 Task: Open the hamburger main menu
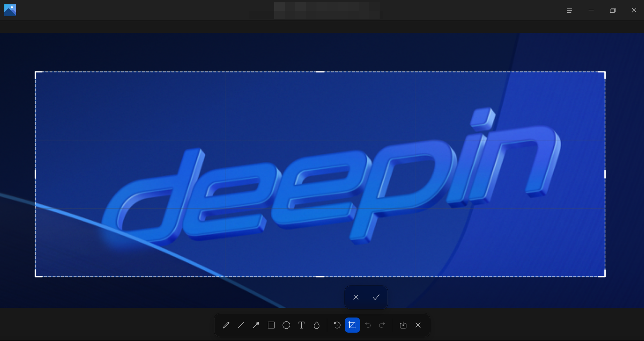coord(569,10)
